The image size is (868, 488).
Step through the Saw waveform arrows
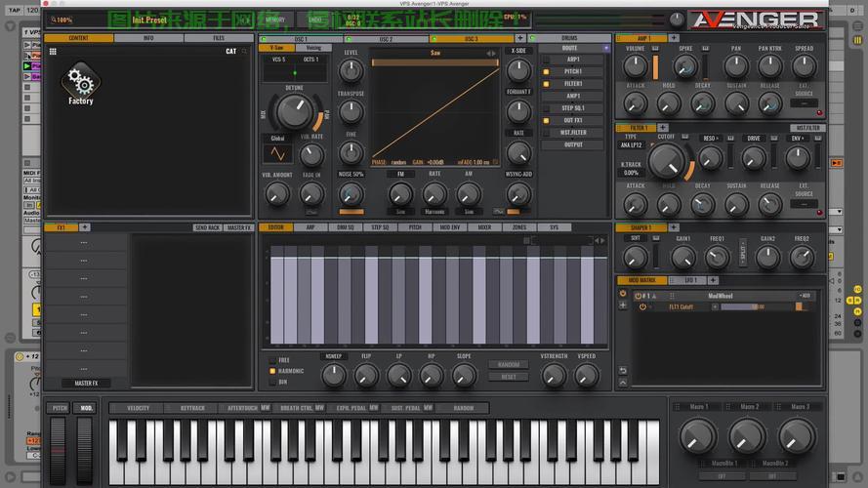click(491, 54)
